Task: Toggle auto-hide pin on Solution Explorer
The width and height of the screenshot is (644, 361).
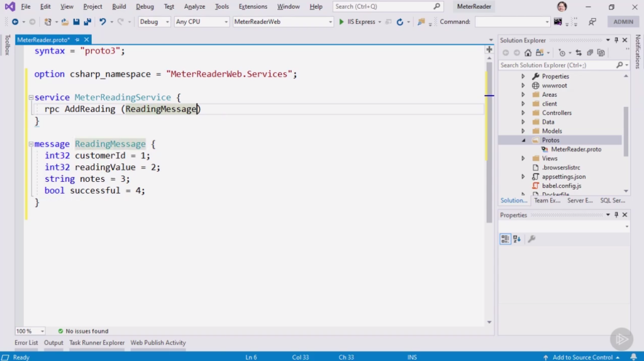Action: tap(616, 40)
